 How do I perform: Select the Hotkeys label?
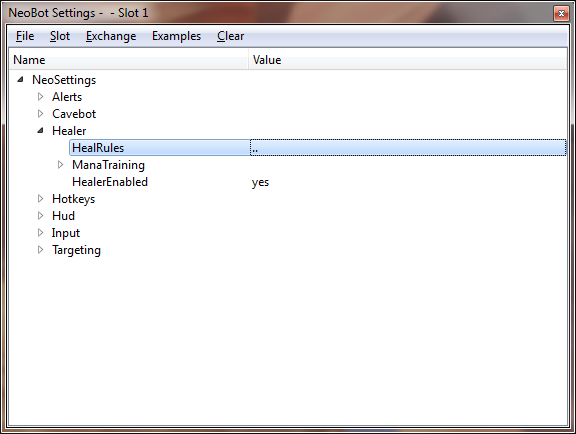[x=73, y=199]
